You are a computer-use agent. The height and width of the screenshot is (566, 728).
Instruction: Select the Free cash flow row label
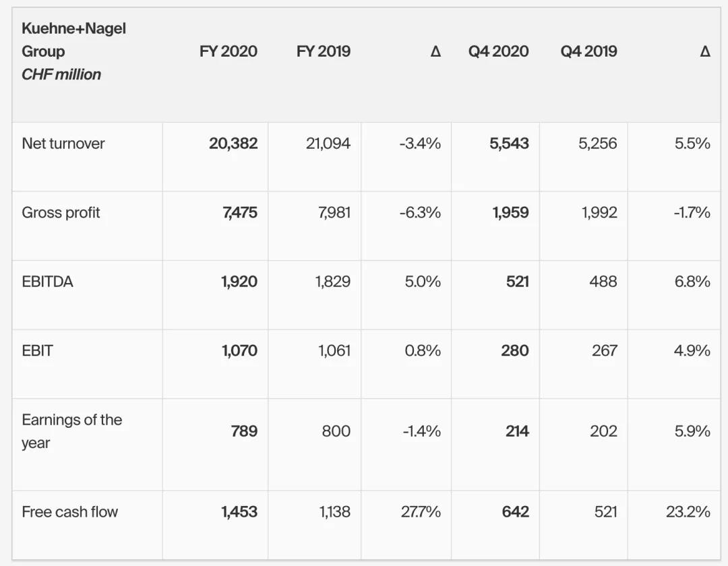[69, 512]
